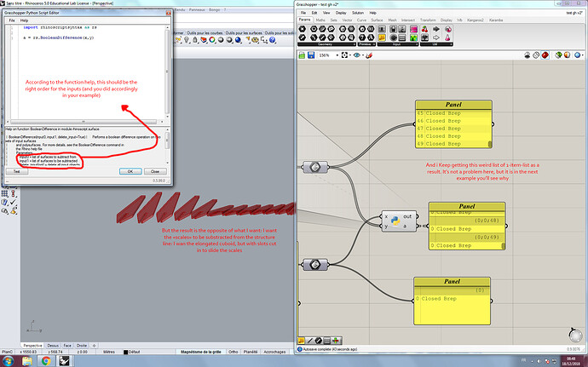
Task: Click the green creeper icon in Input panel
Action: [x=413, y=37]
